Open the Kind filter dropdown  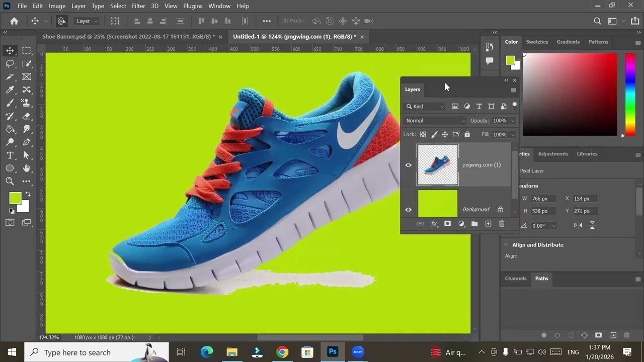point(426,106)
